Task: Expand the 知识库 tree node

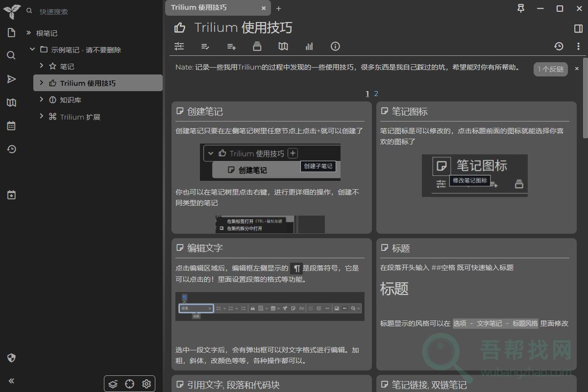Action: click(x=42, y=99)
